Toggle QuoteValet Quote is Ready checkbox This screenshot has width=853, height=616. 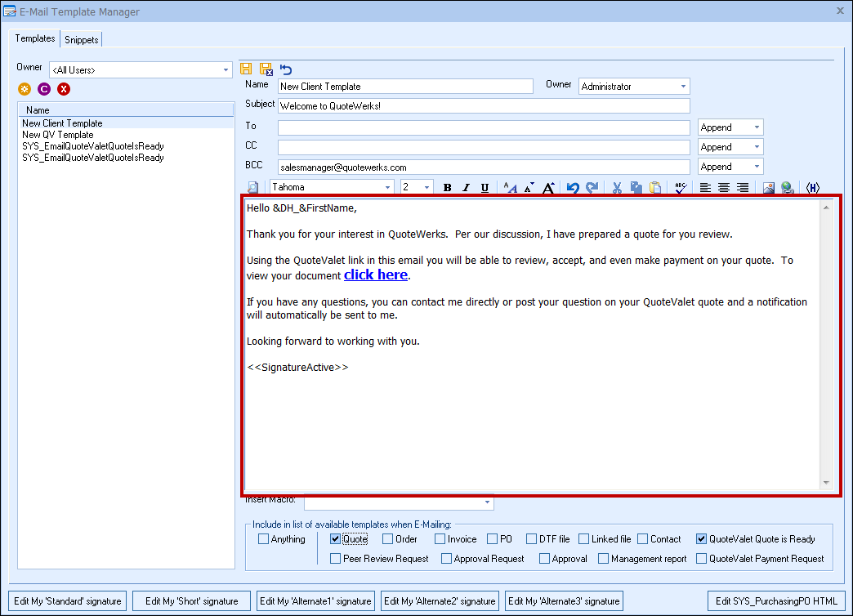pyautogui.click(x=702, y=539)
